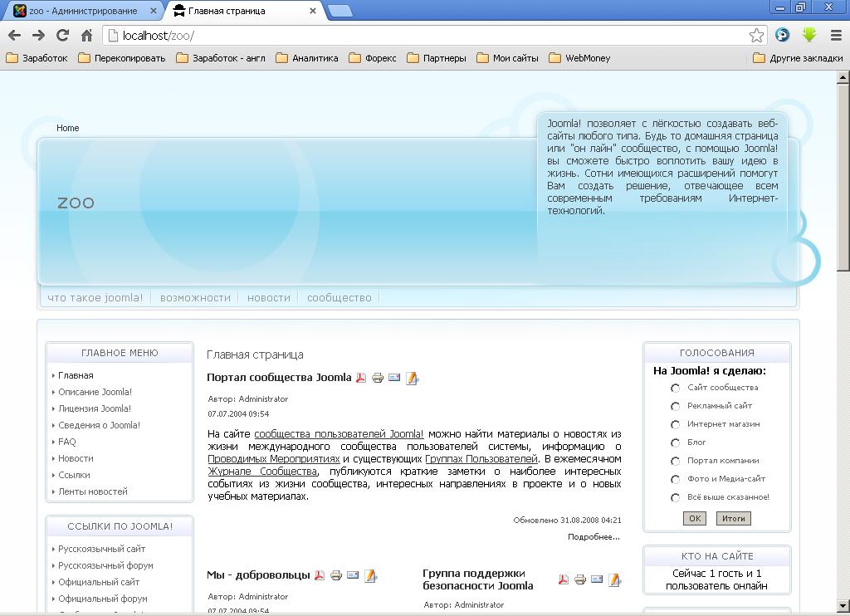850x616 pixels.
Task: Switch to the zoo - Администрирование tab
Action: pyautogui.click(x=81, y=11)
